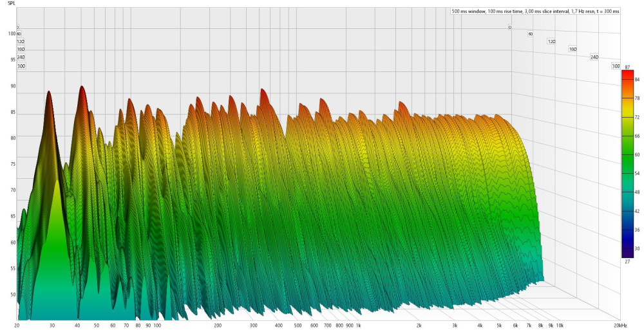Click the red top of the color scale
This screenshot has height=330, width=644.
click(x=627, y=73)
